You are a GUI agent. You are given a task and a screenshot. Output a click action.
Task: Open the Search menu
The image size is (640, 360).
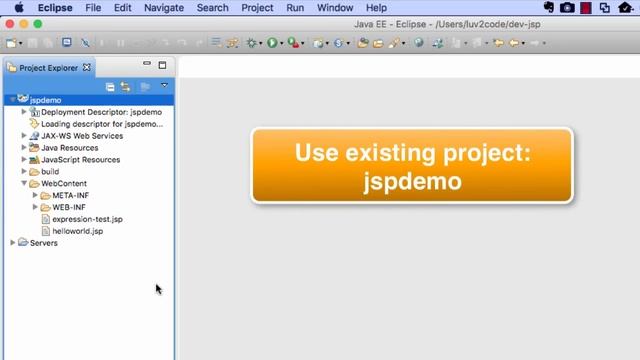tap(213, 8)
